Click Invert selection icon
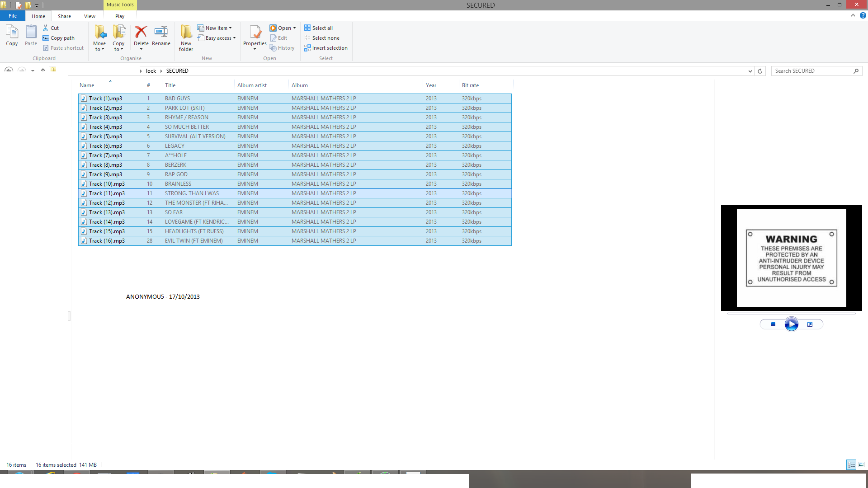The width and height of the screenshot is (868, 488). (x=307, y=48)
